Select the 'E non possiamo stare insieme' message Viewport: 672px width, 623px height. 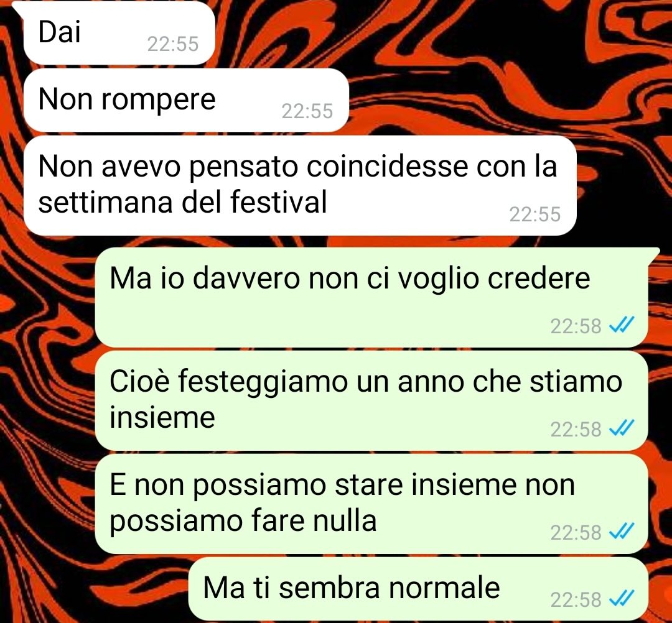coord(371,504)
